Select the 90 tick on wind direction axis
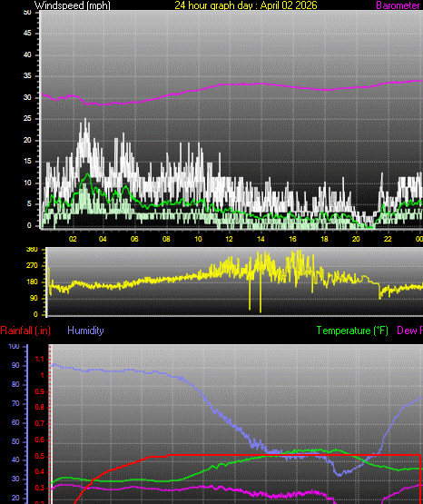 34,298
